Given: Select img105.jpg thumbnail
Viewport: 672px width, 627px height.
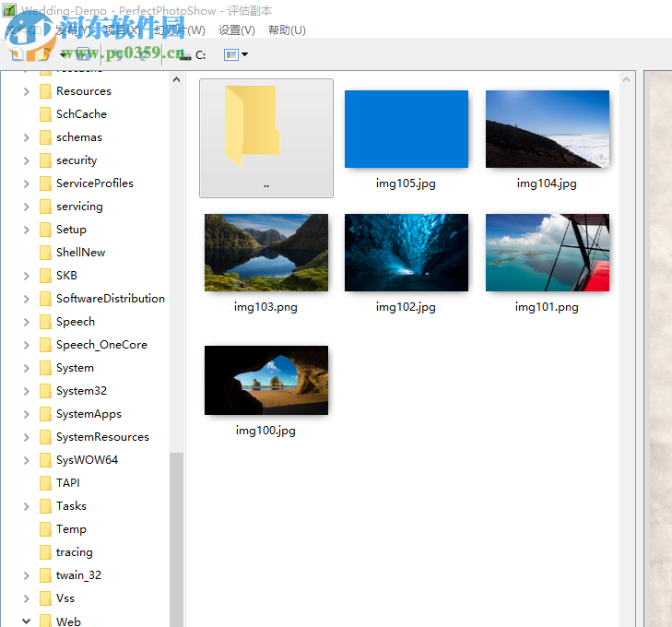Looking at the screenshot, I should (x=407, y=129).
